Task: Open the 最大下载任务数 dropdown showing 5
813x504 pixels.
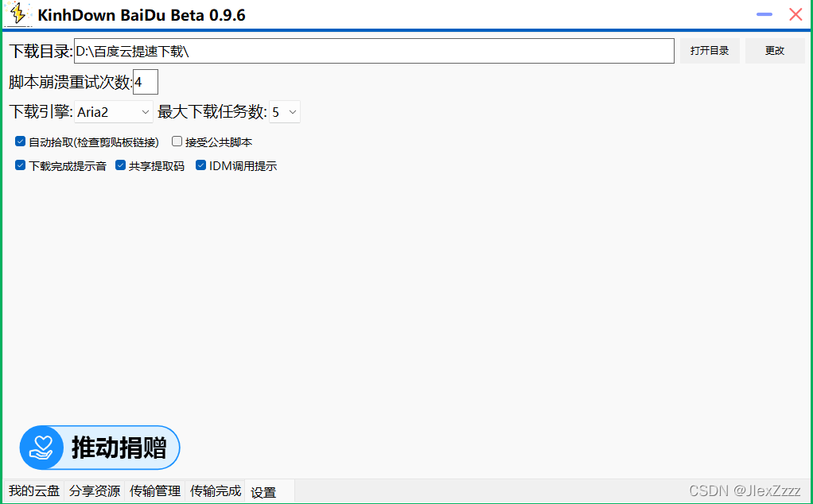Action: [285, 112]
